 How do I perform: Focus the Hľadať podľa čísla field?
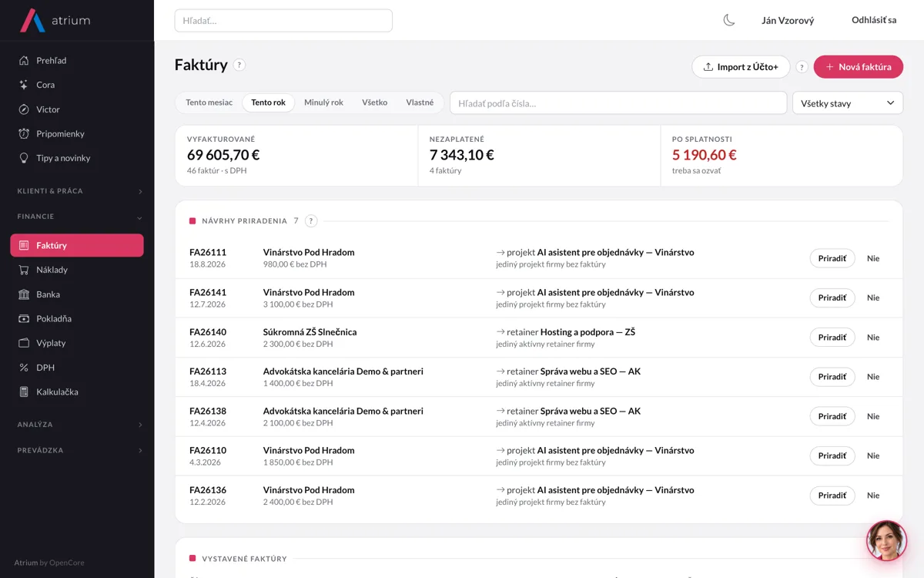619,103
